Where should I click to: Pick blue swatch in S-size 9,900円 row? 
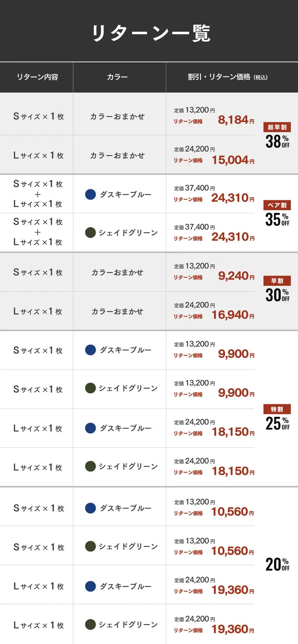90,350
